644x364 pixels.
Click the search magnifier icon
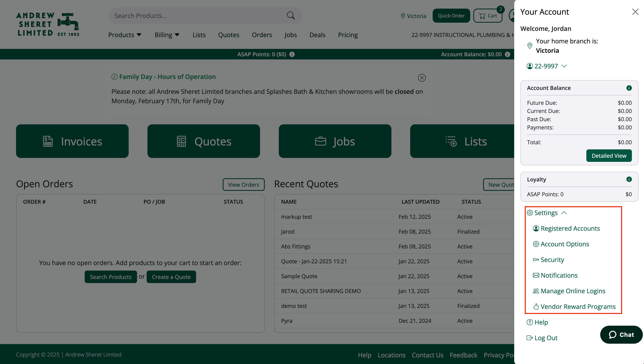point(291,15)
